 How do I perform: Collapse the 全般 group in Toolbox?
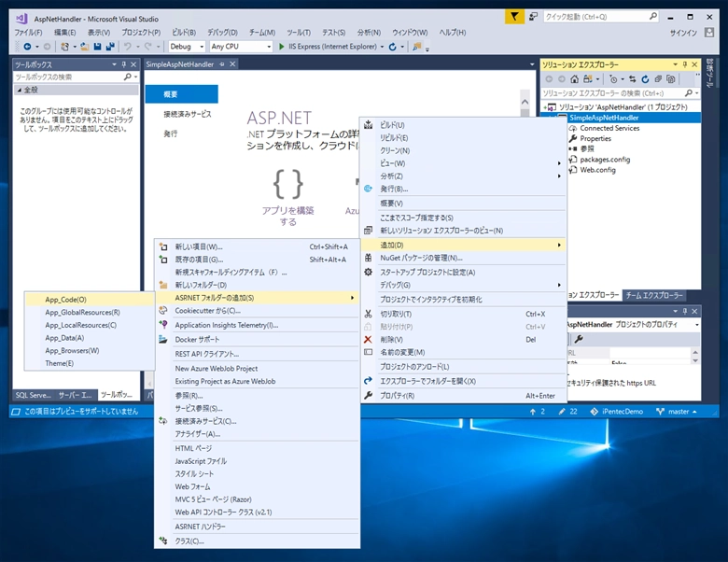click(x=20, y=91)
